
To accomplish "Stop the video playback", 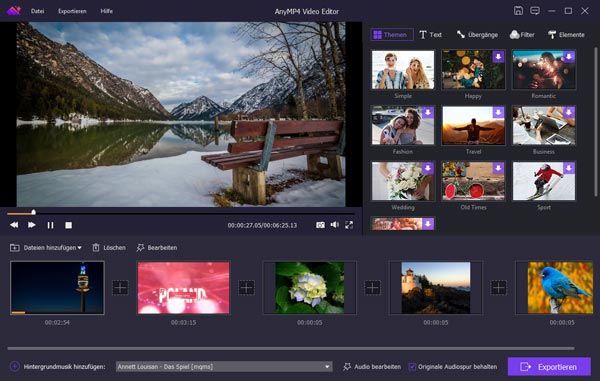I will click(x=68, y=225).
